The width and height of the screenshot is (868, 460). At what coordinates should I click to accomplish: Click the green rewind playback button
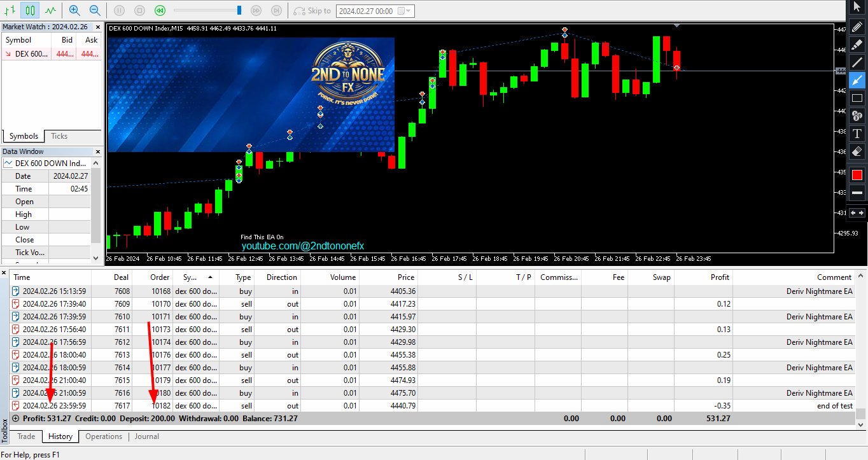point(160,10)
